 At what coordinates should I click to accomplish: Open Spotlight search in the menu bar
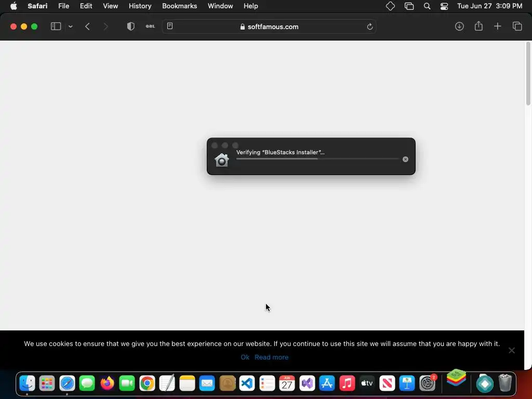pyautogui.click(x=427, y=6)
